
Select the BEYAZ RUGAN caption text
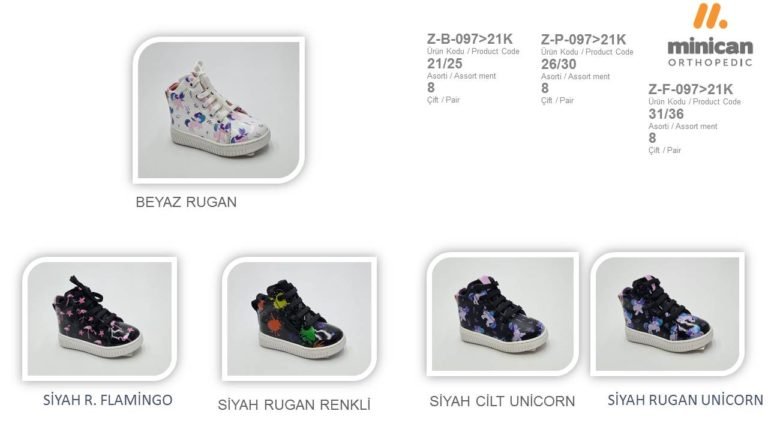click(186, 202)
